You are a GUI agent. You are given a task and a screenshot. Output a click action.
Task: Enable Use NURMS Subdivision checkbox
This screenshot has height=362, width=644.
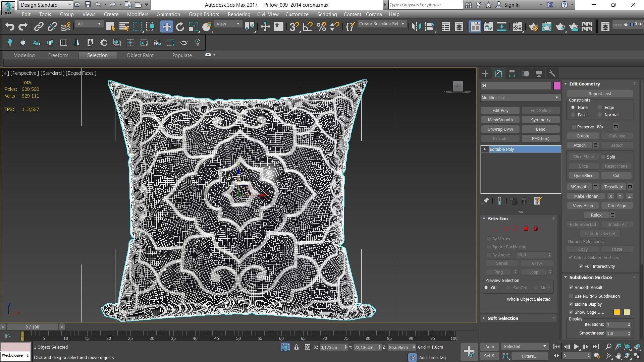pyautogui.click(x=571, y=296)
